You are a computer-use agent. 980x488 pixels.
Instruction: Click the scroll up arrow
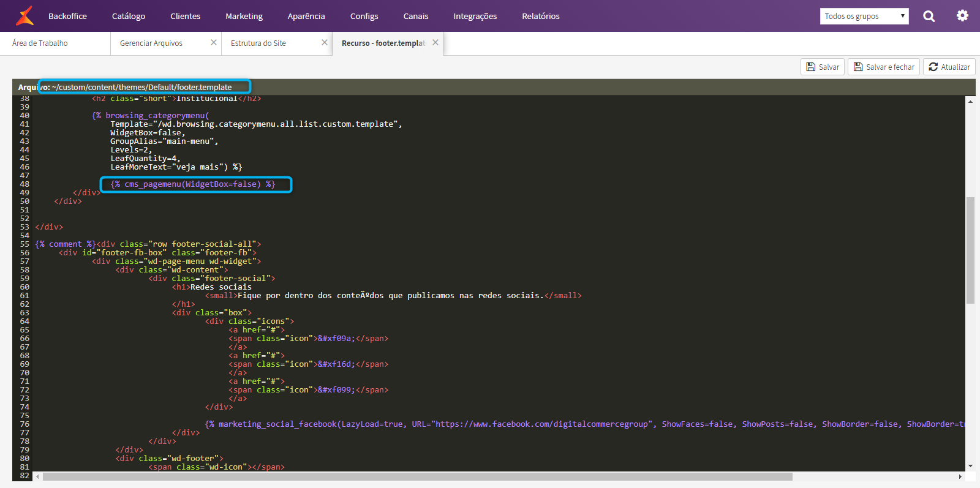pos(970,101)
